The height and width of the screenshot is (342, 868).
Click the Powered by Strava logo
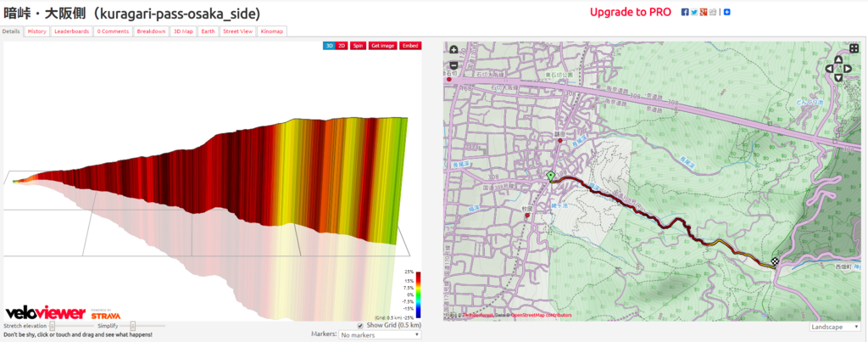click(106, 314)
